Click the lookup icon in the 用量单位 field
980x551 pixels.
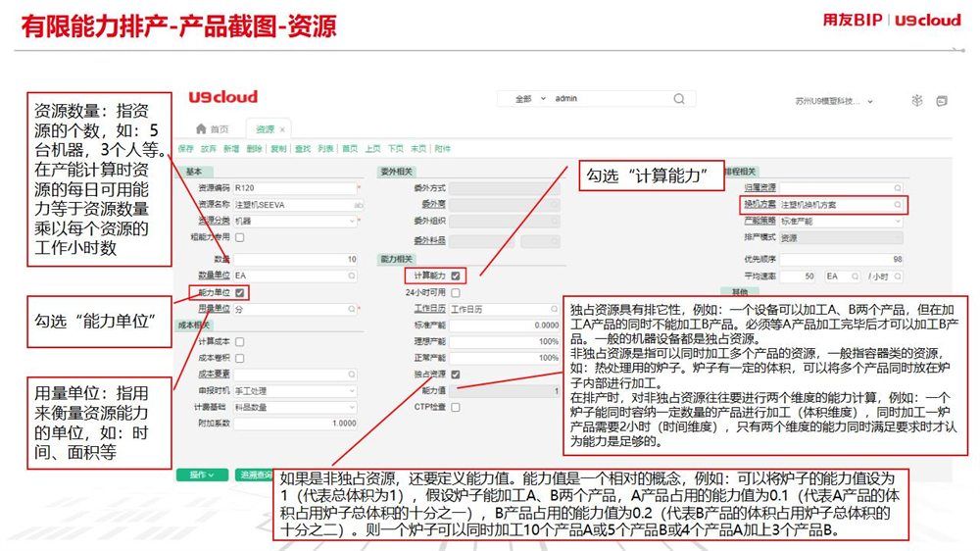(x=352, y=309)
